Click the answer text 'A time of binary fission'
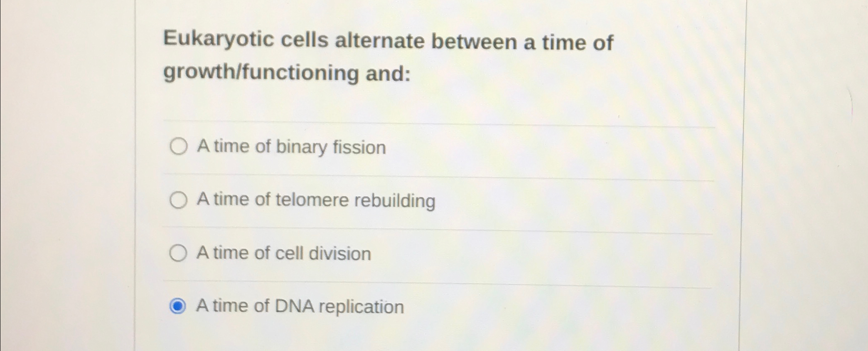 [292, 147]
